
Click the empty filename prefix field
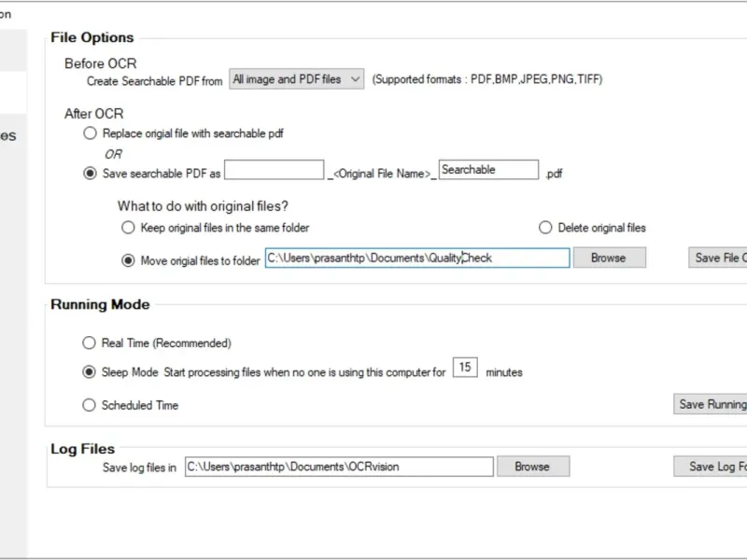pyautogui.click(x=274, y=170)
